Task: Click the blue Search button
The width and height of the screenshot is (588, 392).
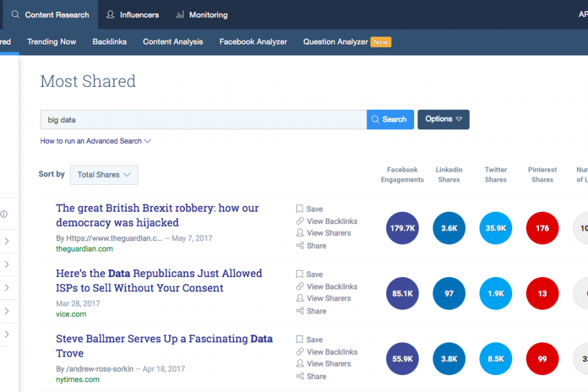Action: 391,120
